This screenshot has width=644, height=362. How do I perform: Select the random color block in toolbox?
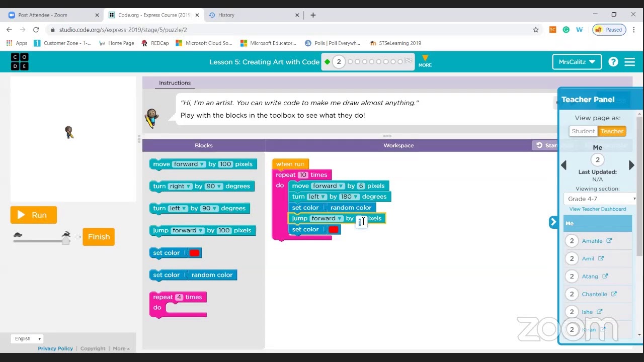(212, 275)
